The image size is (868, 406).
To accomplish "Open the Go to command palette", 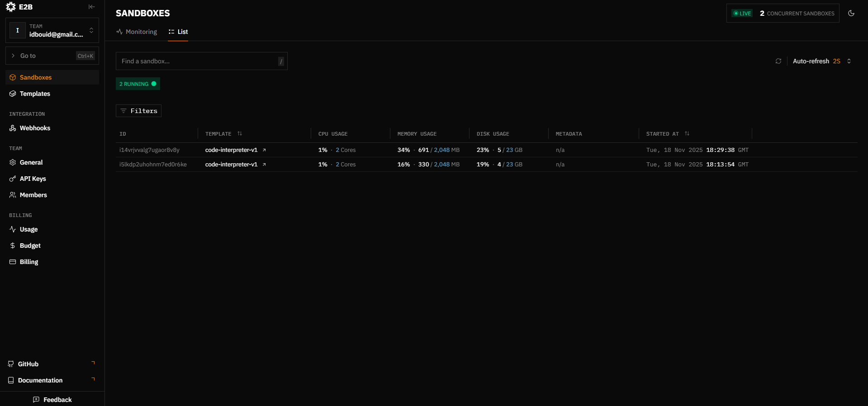I will tap(52, 56).
